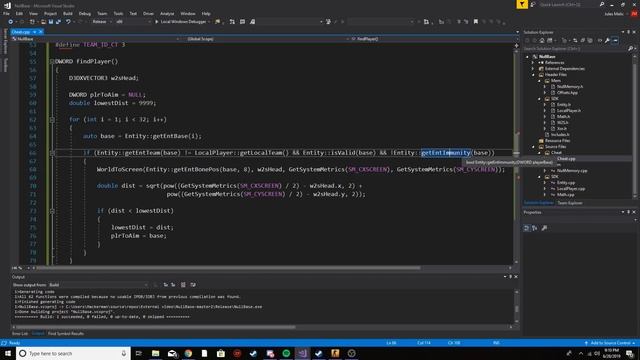Click the code editor horizontal scrollbar
640x360 pixels.
tap(229, 268)
